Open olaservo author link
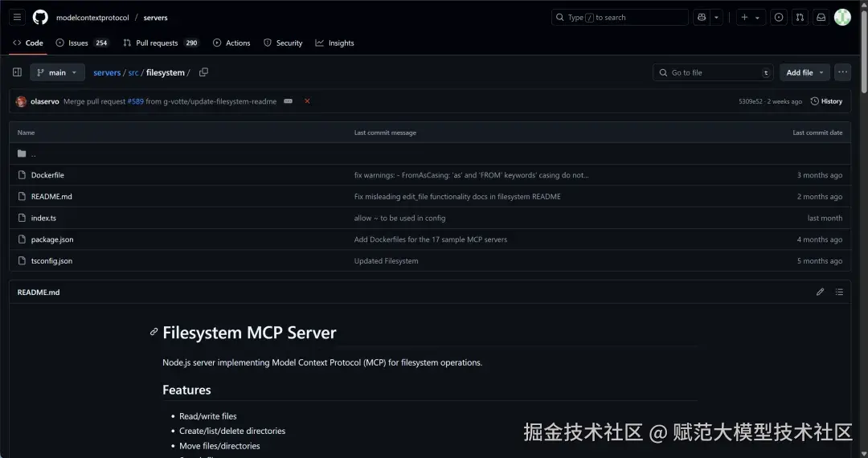 click(x=45, y=101)
